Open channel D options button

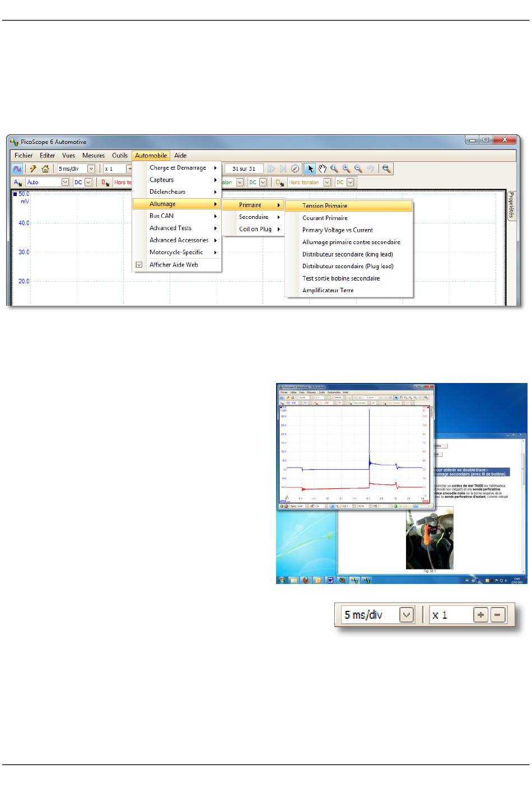tap(280, 182)
